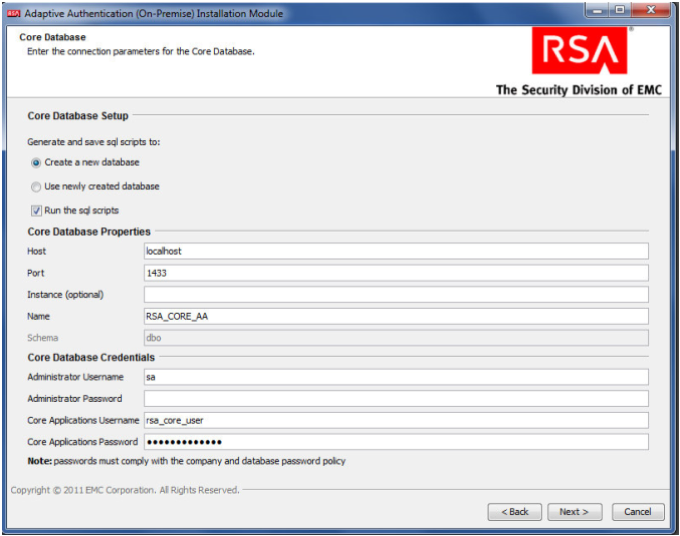Click the Copyright 2011 EMC Corporation text
680x536 pixels.
[125, 490]
